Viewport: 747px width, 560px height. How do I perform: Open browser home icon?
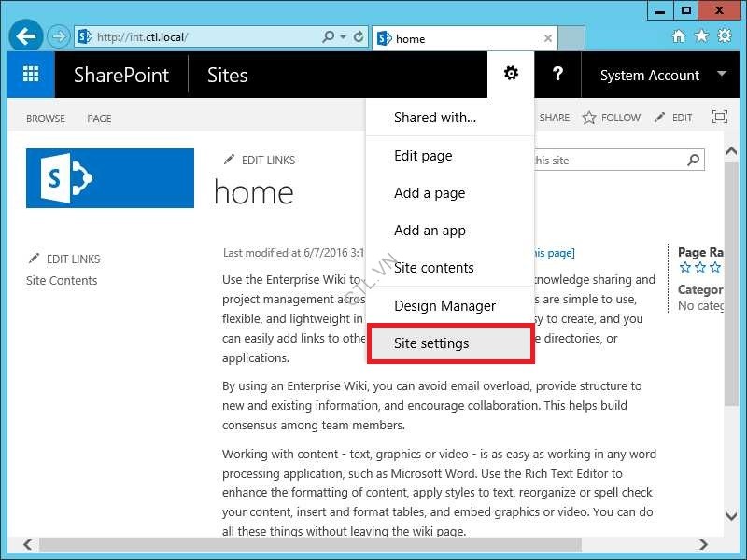(x=679, y=36)
